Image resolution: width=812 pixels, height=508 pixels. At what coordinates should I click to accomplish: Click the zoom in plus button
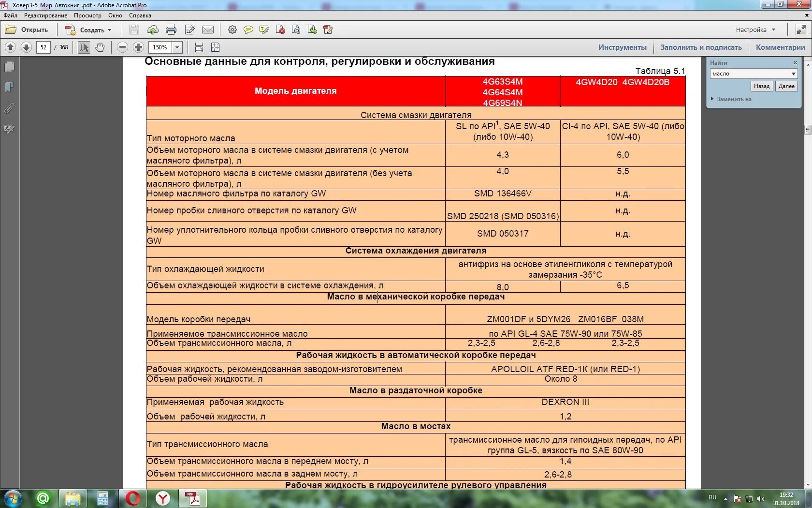(x=139, y=47)
